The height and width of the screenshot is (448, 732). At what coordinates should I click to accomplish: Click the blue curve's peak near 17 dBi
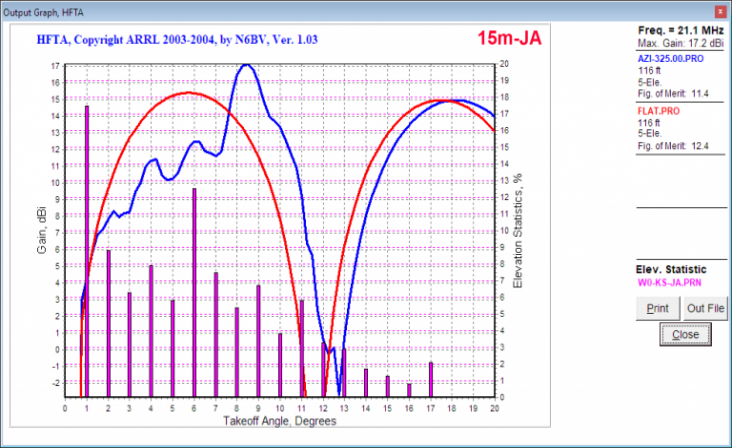[246, 65]
